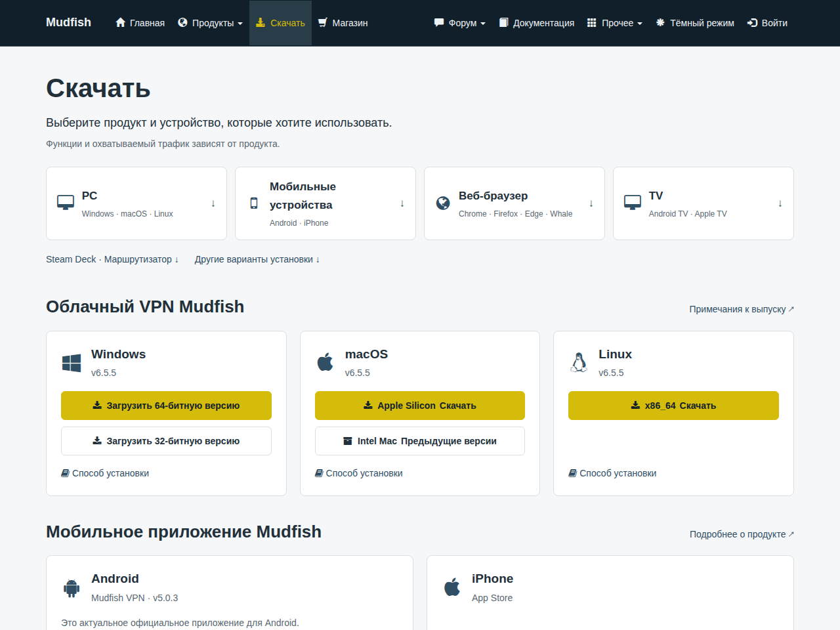Click the globe icon in Веб-браузер card

(x=443, y=203)
